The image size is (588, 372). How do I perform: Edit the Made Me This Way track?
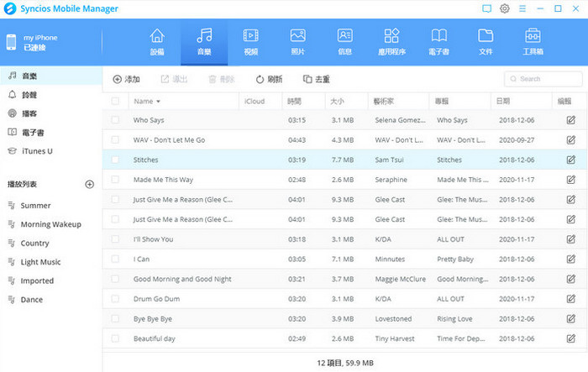coord(570,180)
